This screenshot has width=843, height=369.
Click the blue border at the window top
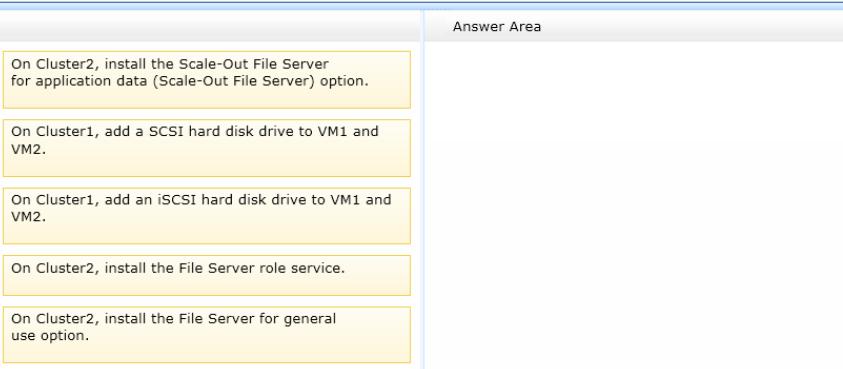(422, 5)
